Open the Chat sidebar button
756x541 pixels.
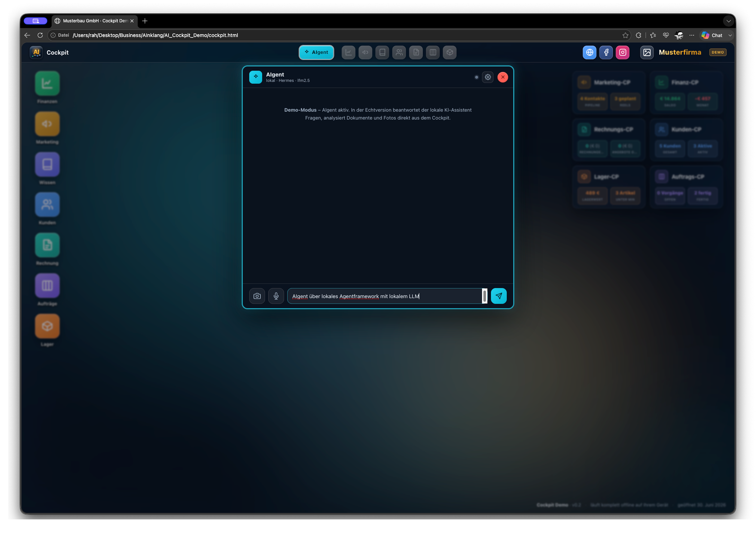coord(712,35)
